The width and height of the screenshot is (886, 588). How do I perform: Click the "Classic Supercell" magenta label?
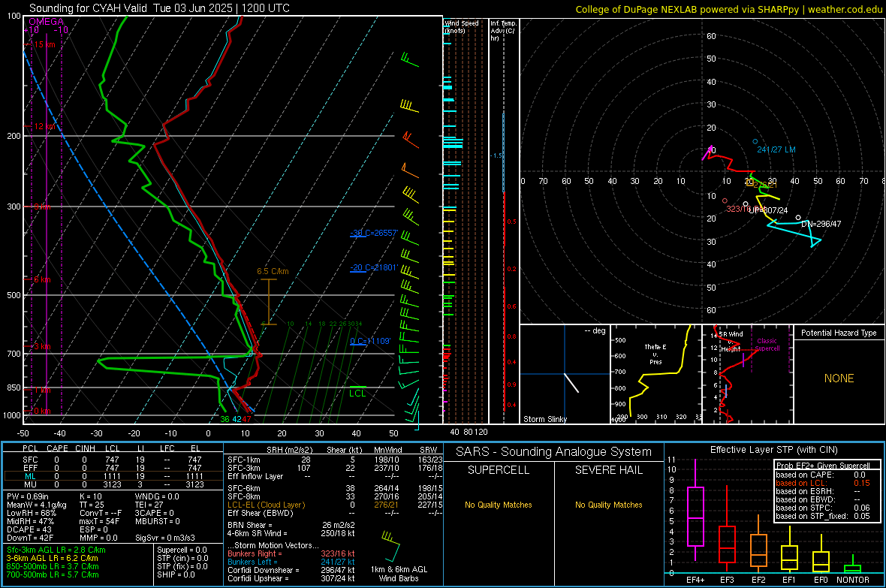(767, 345)
